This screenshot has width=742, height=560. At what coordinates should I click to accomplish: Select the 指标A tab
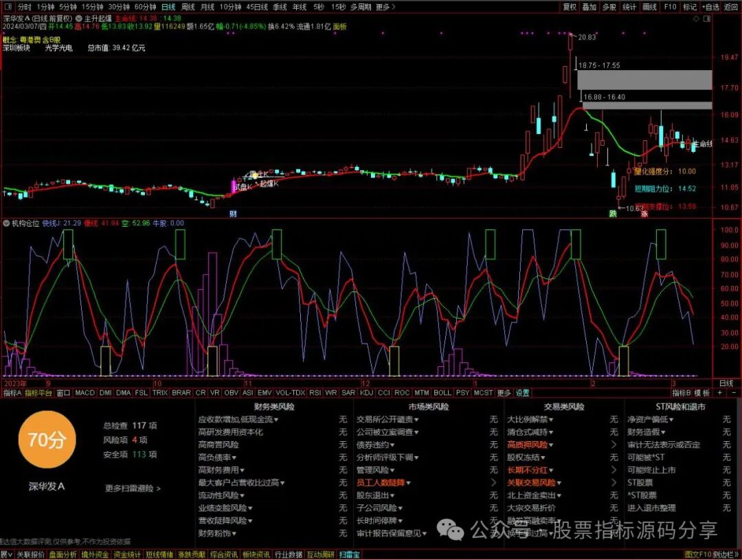coord(12,393)
